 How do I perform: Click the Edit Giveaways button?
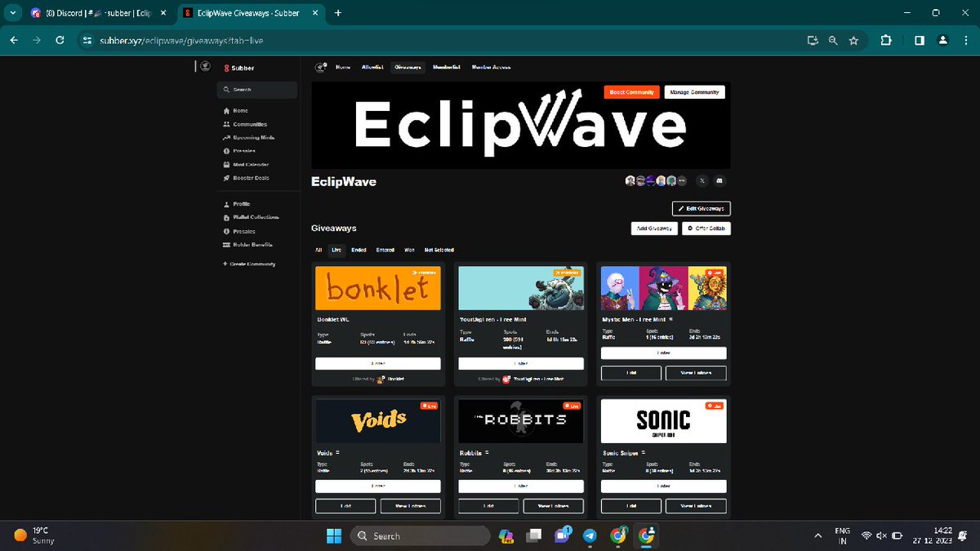coord(702,209)
